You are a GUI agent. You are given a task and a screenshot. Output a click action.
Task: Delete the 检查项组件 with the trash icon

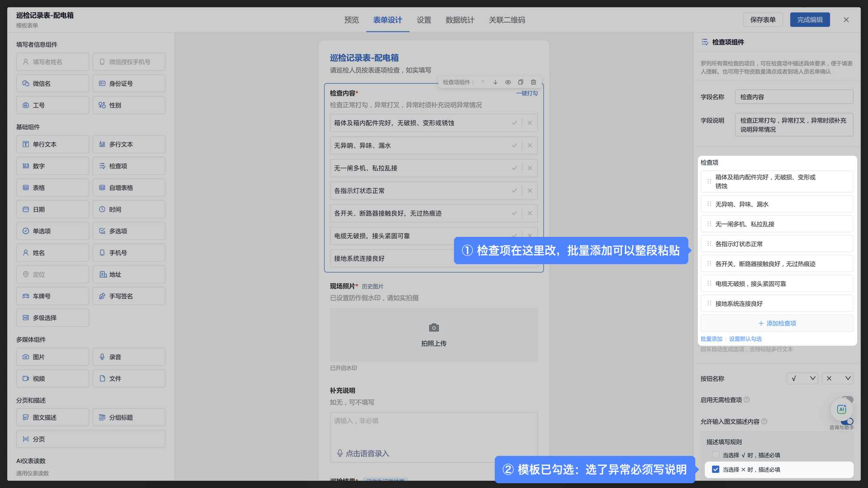533,82
